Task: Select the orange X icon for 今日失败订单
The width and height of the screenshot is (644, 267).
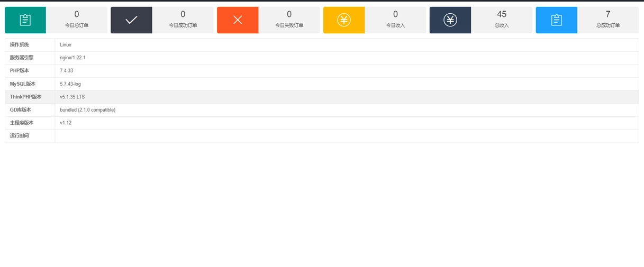Action: [238, 20]
